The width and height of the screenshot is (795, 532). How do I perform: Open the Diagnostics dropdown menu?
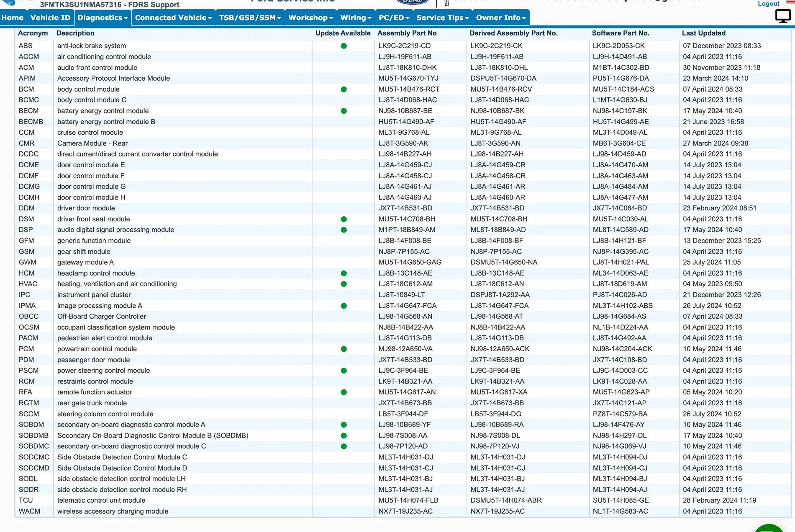[103, 18]
